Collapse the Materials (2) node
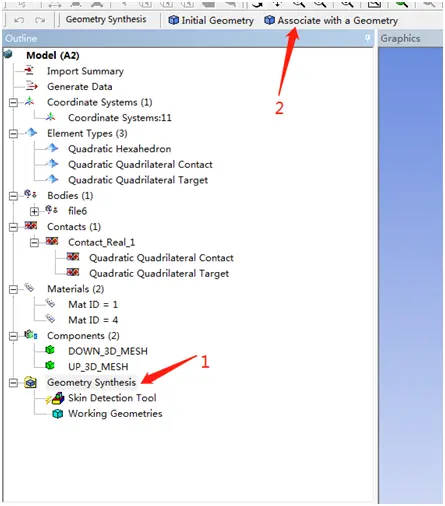The width and height of the screenshot is (445, 506). (13, 289)
